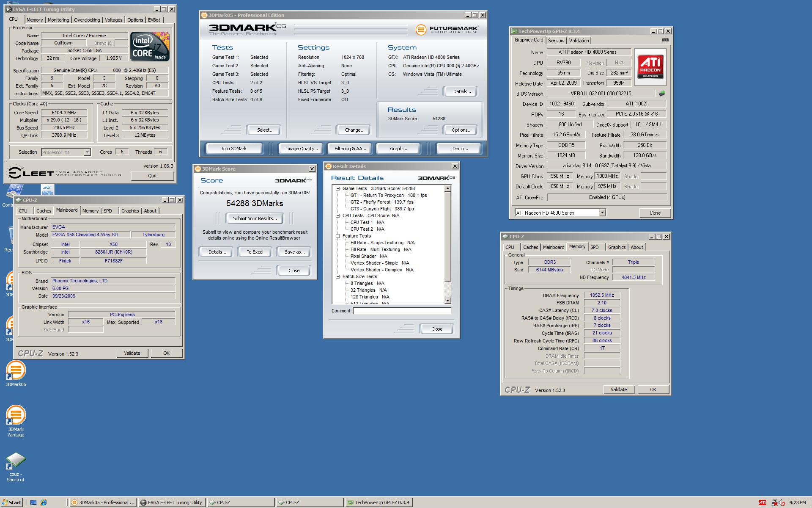
Task: Click the taskbar clock showing 4:23 PM
Action: pyautogui.click(x=798, y=502)
